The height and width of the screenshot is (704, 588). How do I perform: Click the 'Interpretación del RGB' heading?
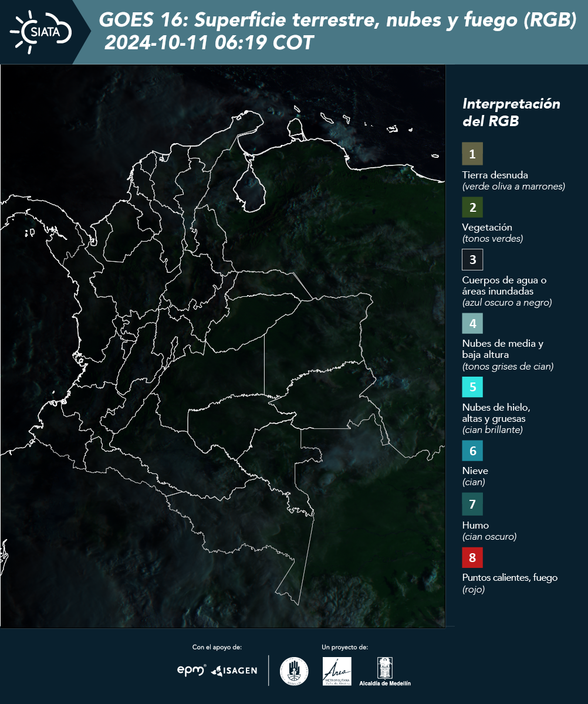511,113
